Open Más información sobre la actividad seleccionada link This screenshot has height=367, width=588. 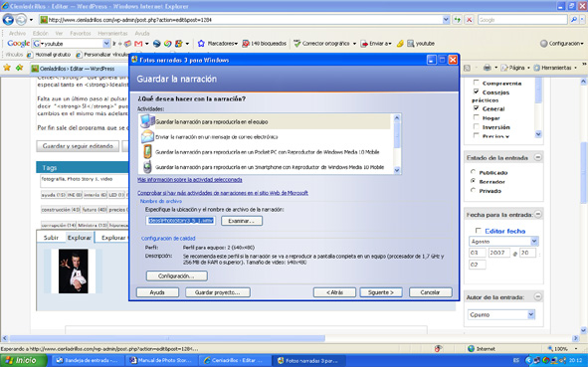coord(190,180)
